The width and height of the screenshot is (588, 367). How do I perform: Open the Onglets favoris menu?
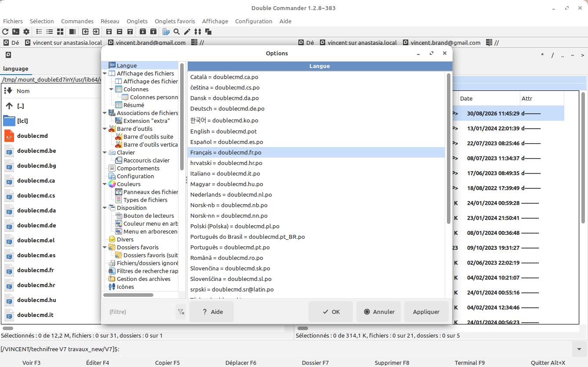tap(175, 21)
